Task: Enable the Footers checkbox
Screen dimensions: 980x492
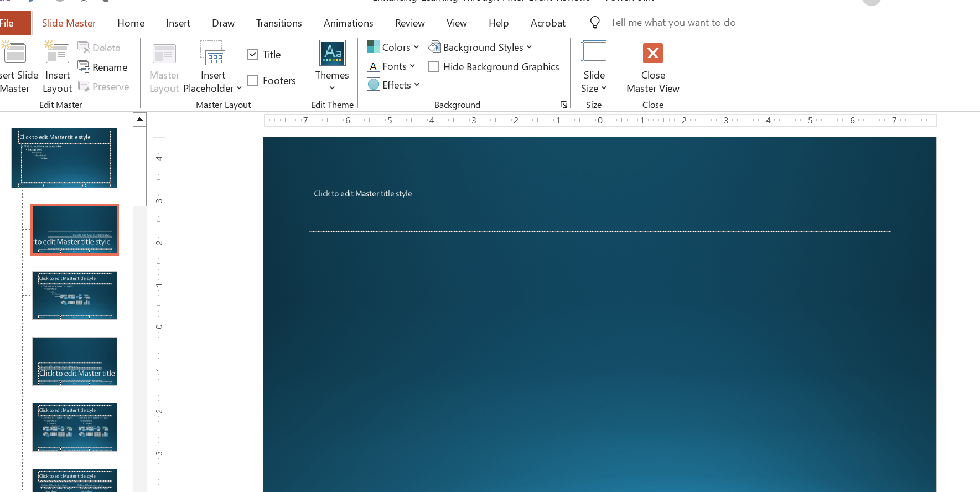Action: [x=253, y=80]
